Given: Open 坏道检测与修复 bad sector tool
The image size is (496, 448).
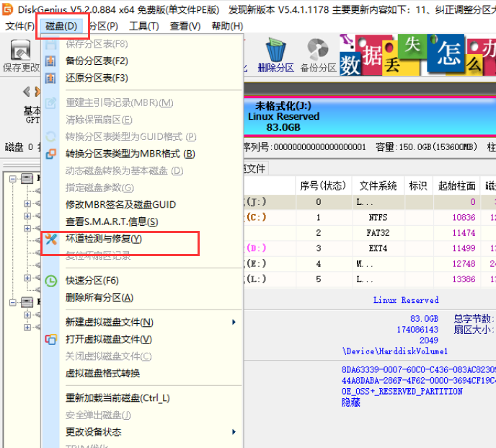Looking at the screenshot, I should [104, 239].
